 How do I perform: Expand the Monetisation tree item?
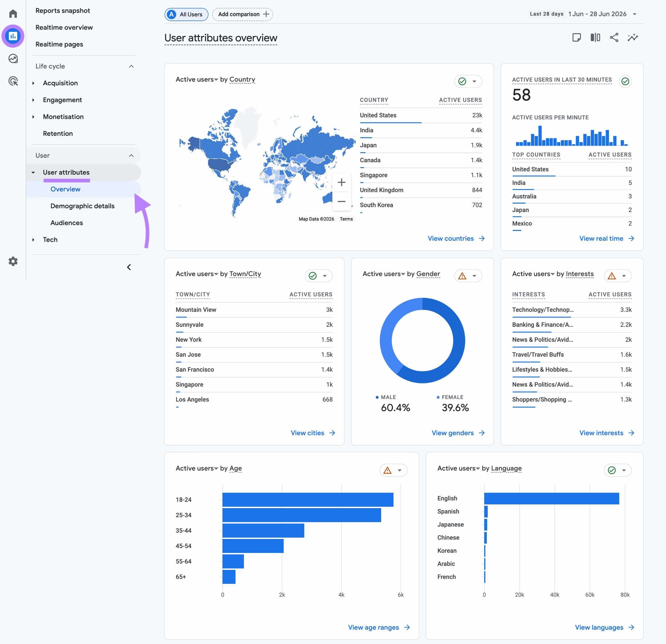[33, 117]
